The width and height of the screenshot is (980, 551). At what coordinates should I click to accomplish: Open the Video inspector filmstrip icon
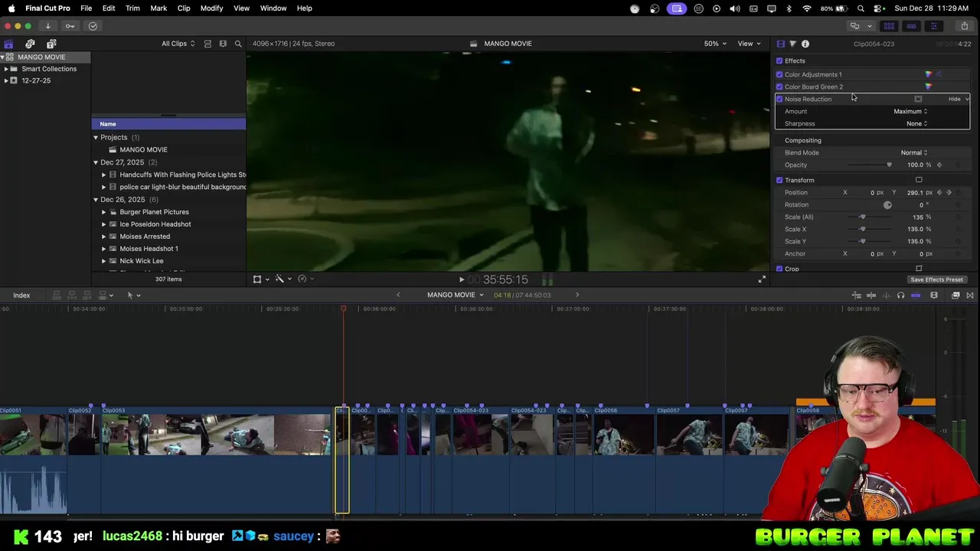(780, 44)
